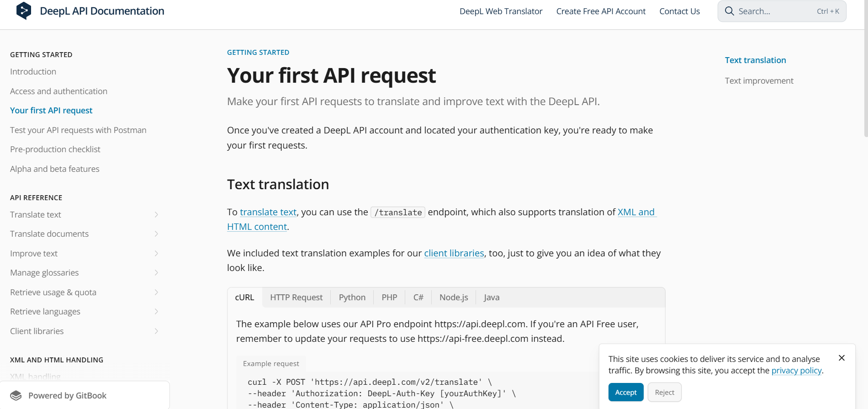Viewport: 868px width, 409px height.
Task: Open the C# example tab
Action: coord(418,297)
